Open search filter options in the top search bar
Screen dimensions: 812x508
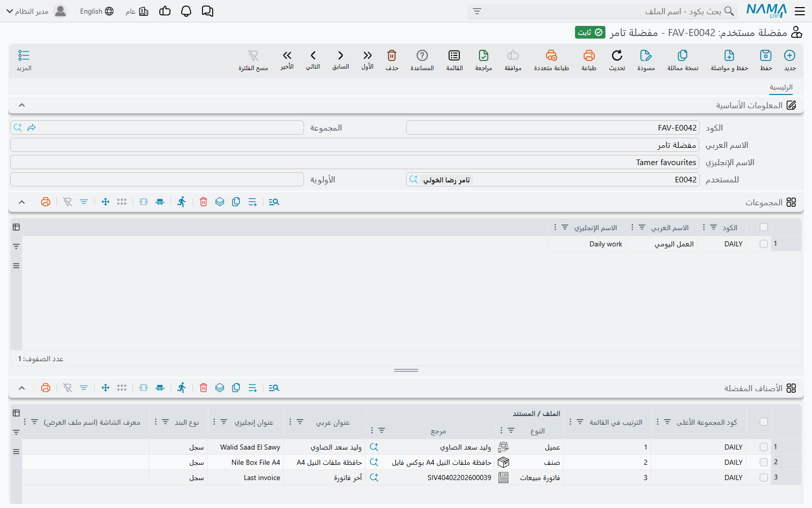click(477, 11)
